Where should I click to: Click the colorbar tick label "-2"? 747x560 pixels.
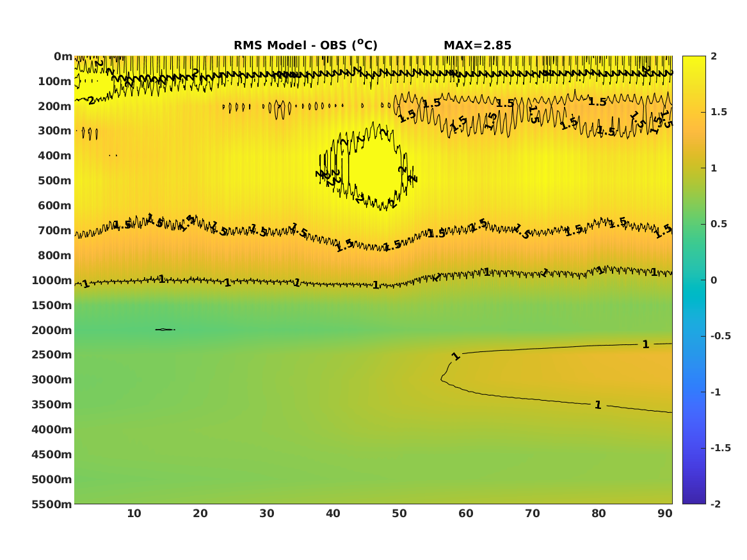(x=716, y=504)
